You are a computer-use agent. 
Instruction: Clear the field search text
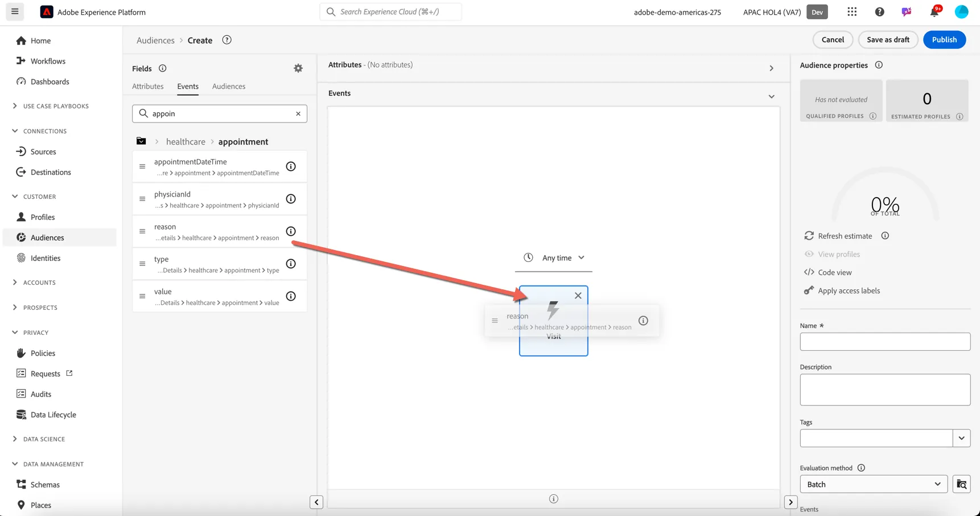(x=298, y=114)
